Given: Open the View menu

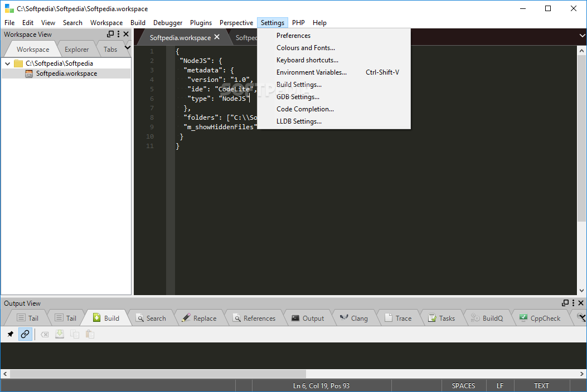Looking at the screenshot, I should coord(48,23).
